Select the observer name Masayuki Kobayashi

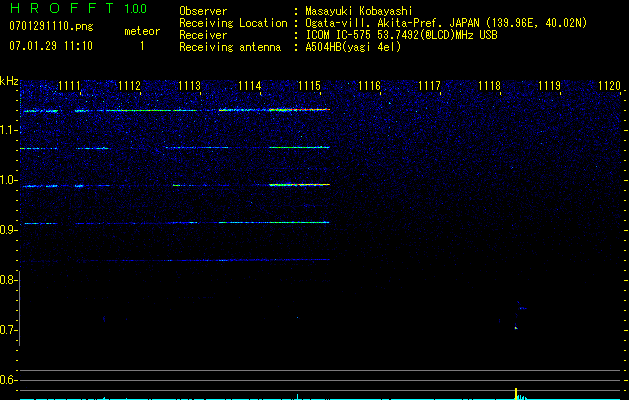tap(359, 11)
